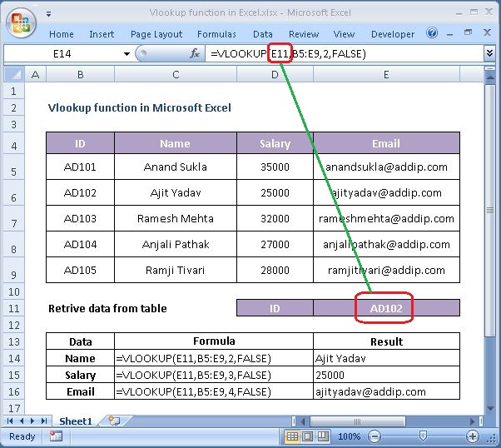The width and height of the screenshot is (501, 448).
Task: Select column C header
Action: [x=176, y=74]
